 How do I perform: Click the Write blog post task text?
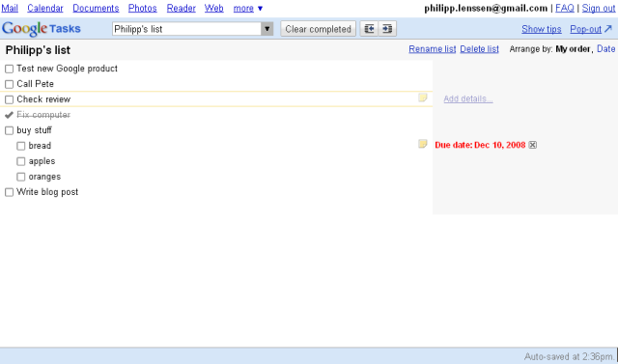click(x=47, y=192)
